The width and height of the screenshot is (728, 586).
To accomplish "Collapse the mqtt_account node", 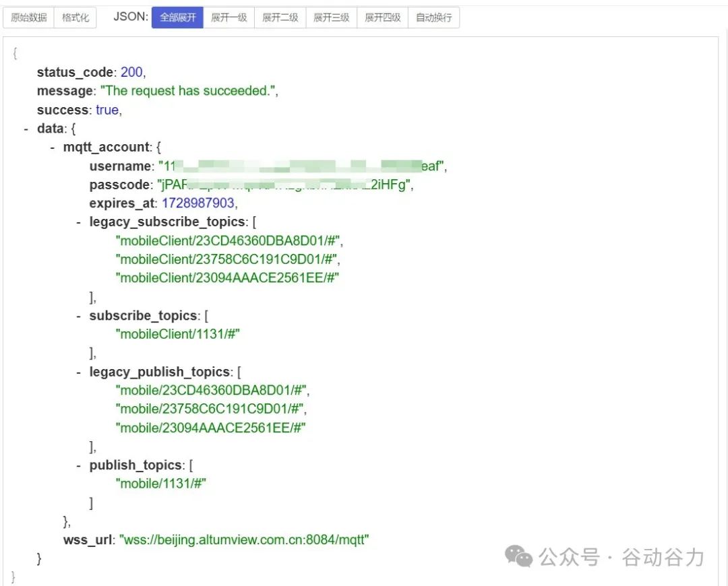I will click(x=53, y=148).
